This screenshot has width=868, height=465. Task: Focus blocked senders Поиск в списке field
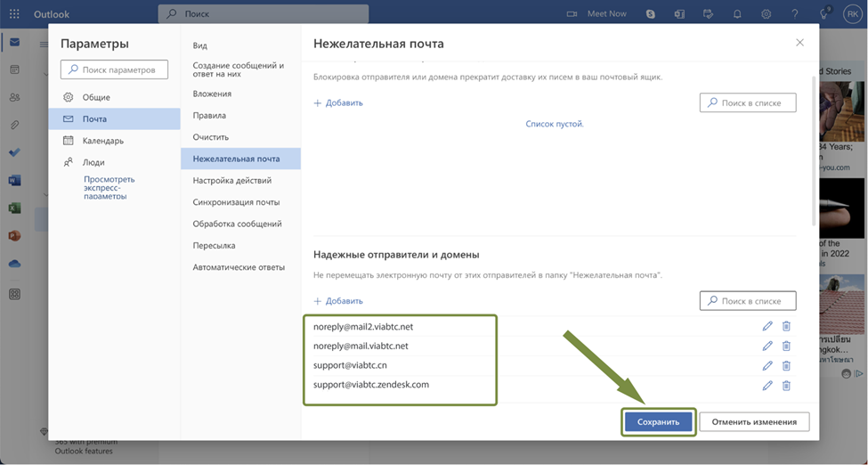[x=748, y=102]
